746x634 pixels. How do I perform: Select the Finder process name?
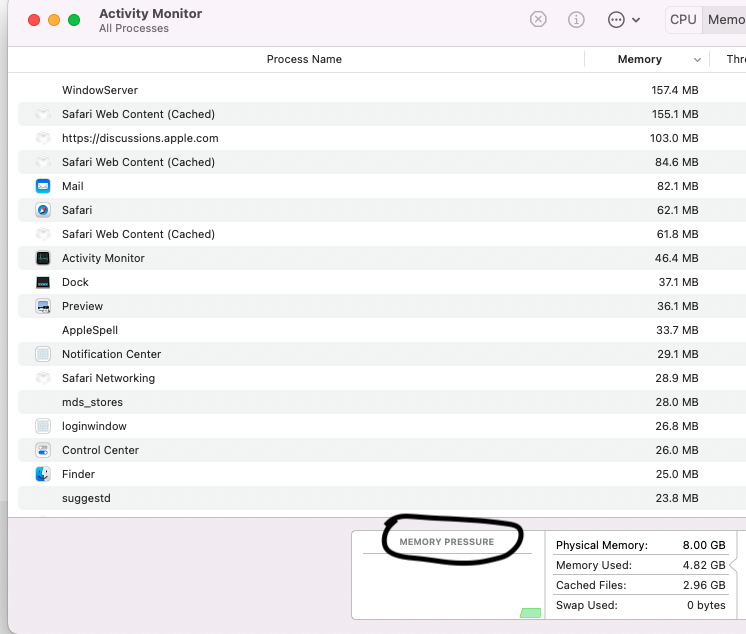click(x=78, y=474)
